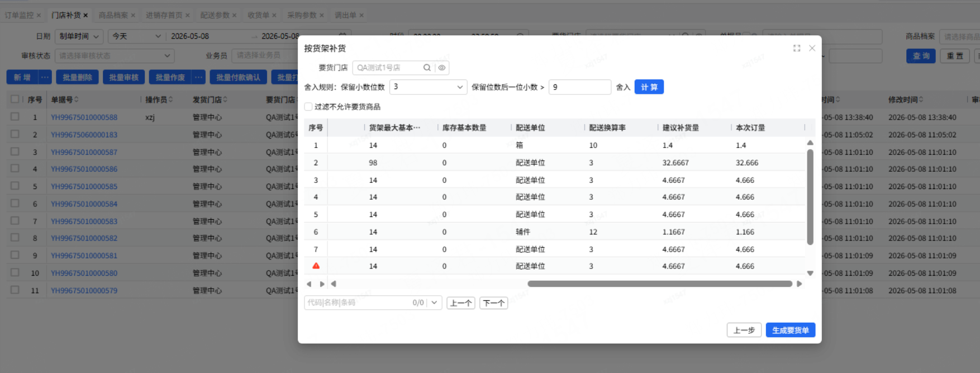This screenshot has width=980, height=373.
Task: Click the 生成要货单 button
Action: 791,330
